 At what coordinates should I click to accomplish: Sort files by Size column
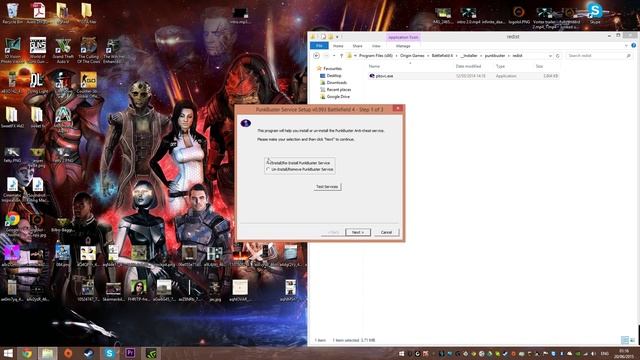539,66
